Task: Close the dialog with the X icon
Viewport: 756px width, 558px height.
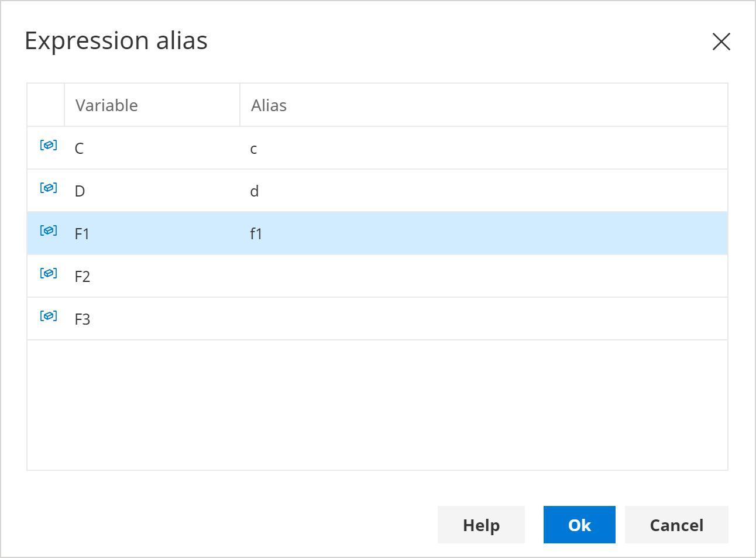Action: click(x=721, y=42)
